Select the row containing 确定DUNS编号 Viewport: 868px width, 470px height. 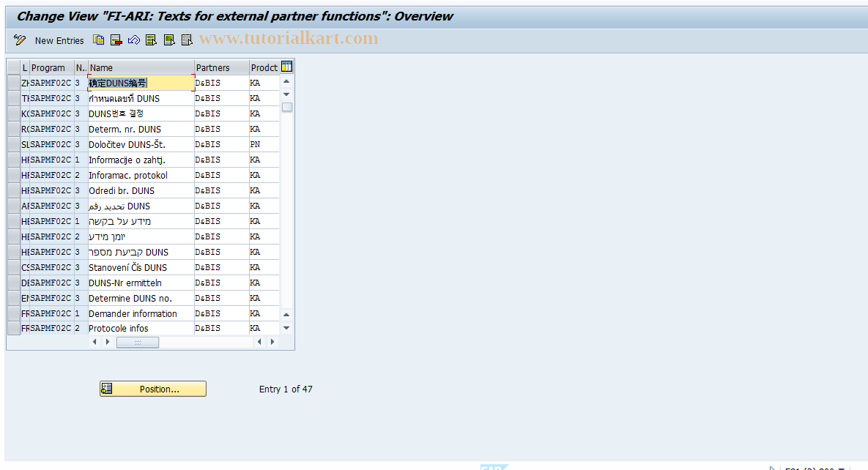[x=14, y=83]
